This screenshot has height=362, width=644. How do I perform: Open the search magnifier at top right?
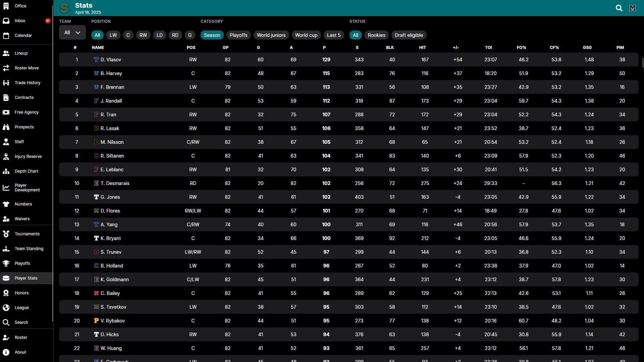coord(619,8)
